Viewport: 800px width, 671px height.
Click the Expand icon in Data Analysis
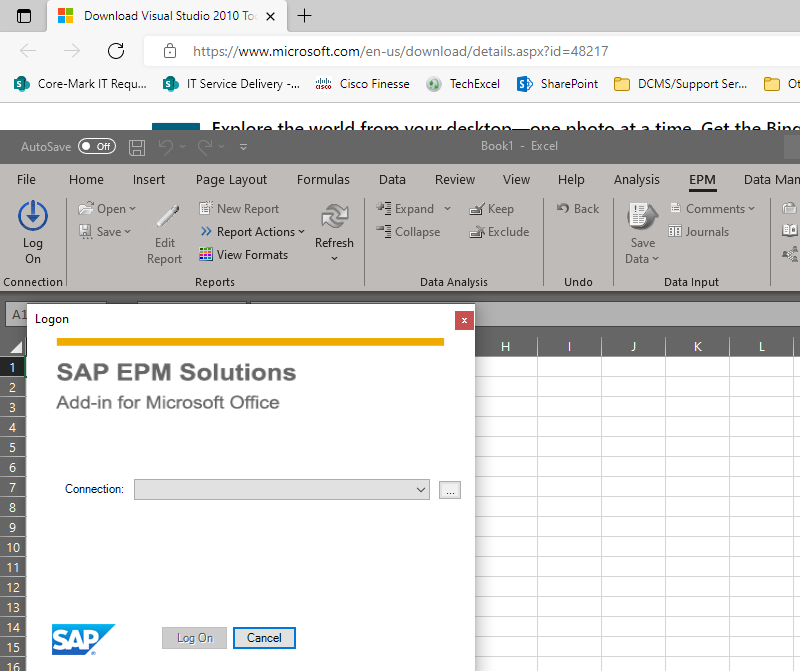[384, 208]
